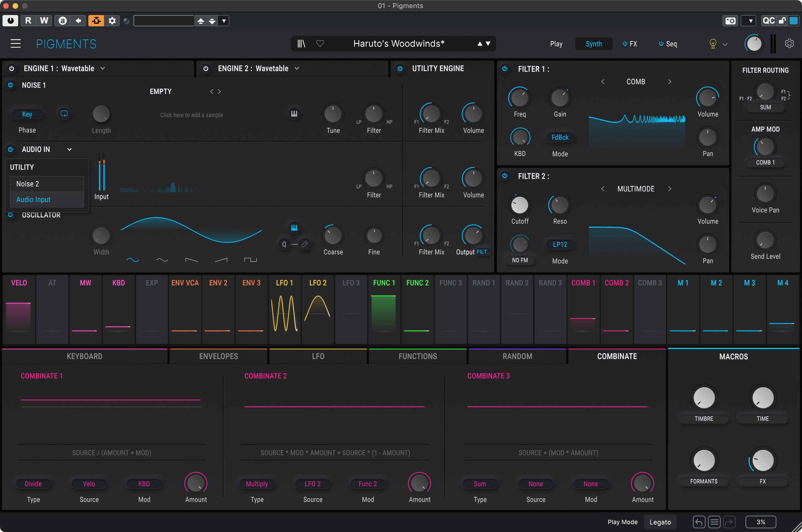
Task: Switch to the Functions tab
Action: 418,356
